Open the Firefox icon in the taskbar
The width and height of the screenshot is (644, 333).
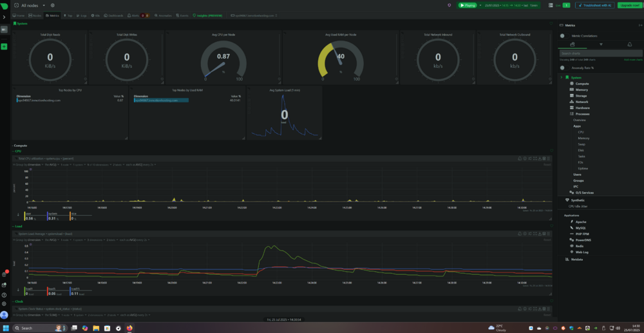coord(129,328)
